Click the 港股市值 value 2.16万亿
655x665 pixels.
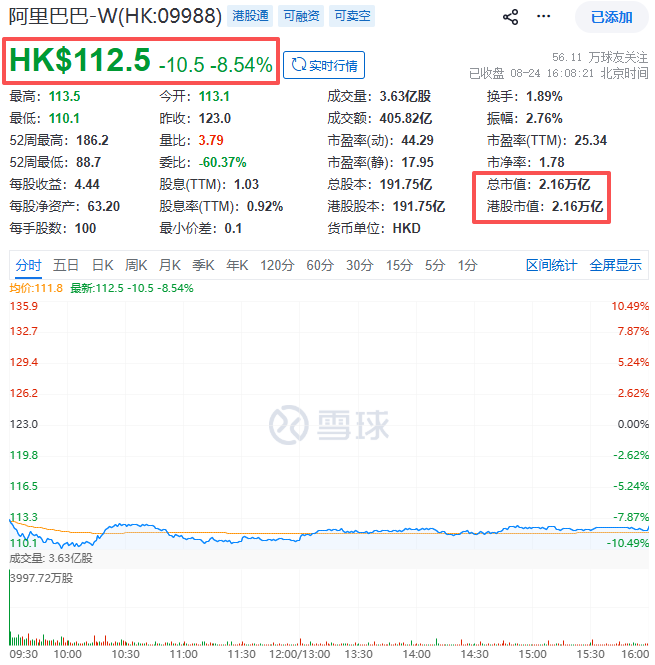pyautogui.click(x=577, y=207)
